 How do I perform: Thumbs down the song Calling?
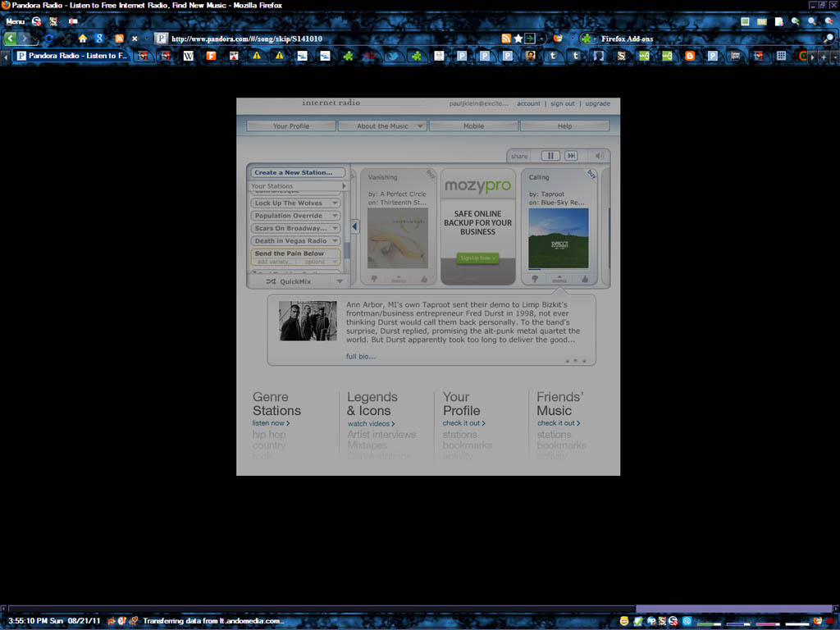pos(535,279)
